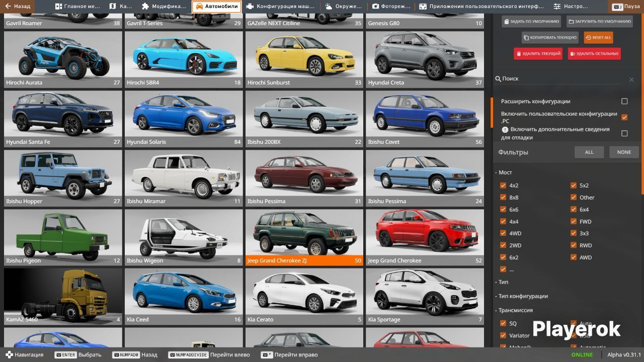Viewport: 644px width, 362px height.
Task: Open the Главное меню tab
Action: tap(78, 7)
